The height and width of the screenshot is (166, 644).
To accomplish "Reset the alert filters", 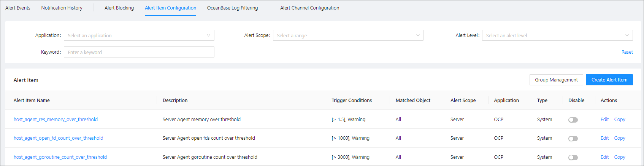I will 627,52.
